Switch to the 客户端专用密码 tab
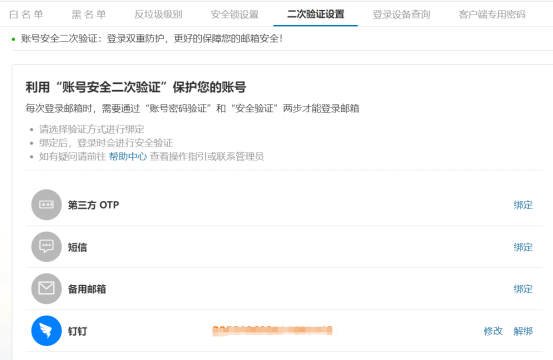Image resolution: width=553 pixels, height=360 pixels. (492, 14)
